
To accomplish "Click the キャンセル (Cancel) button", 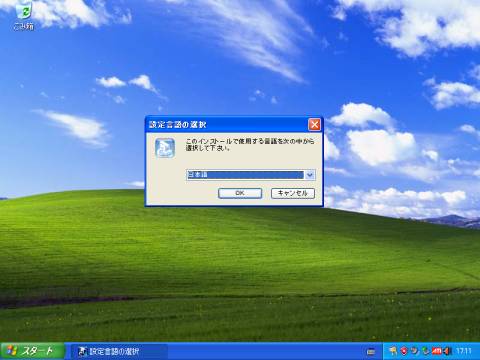I will 293,193.
